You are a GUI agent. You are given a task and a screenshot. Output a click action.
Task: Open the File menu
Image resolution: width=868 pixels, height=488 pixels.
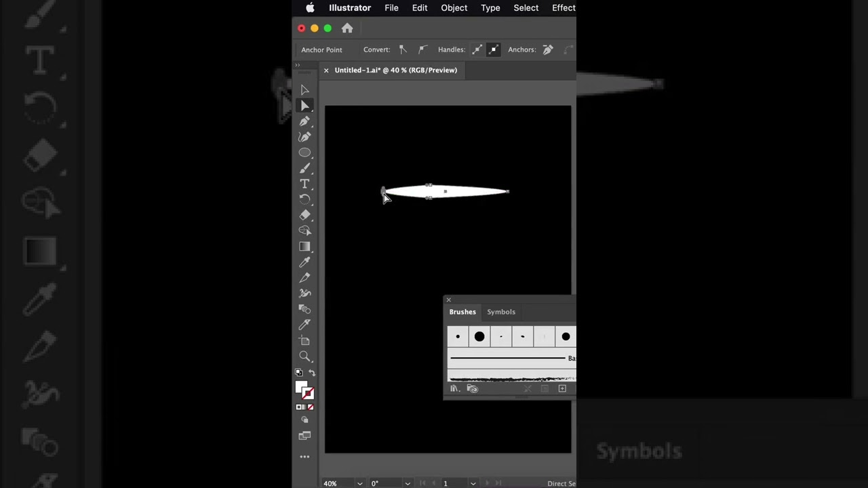pyautogui.click(x=391, y=8)
